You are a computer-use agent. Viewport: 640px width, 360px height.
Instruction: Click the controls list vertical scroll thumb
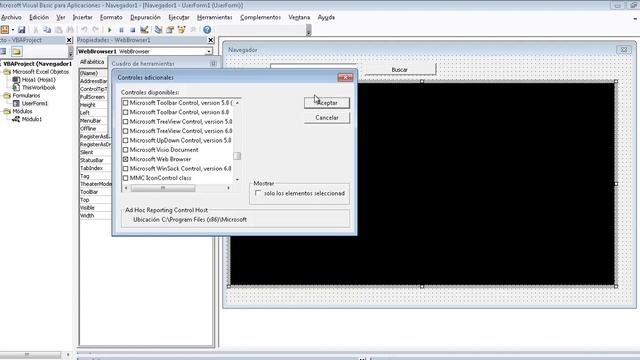237,156
